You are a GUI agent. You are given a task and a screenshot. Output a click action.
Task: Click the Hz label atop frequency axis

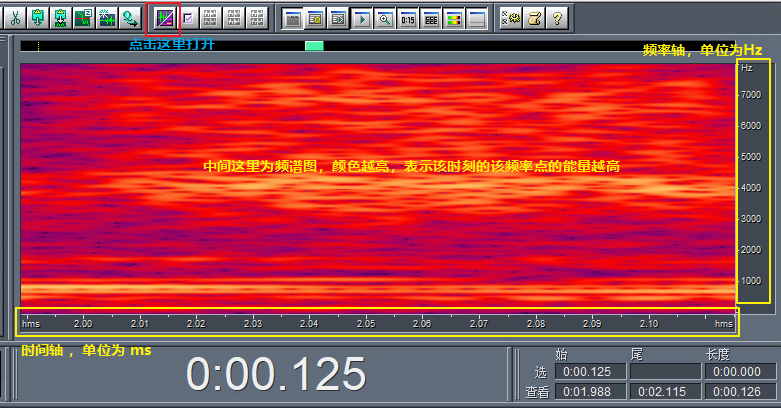pyautogui.click(x=747, y=68)
